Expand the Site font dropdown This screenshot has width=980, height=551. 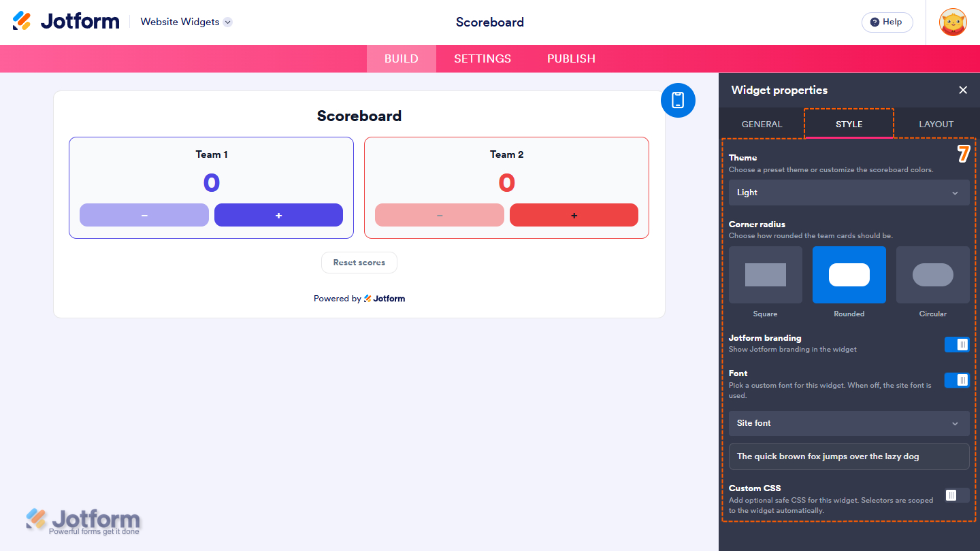tap(849, 423)
